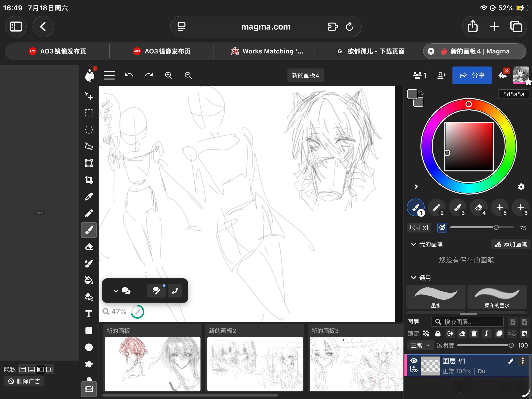Select brush preset slot 2

pos(437,208)
